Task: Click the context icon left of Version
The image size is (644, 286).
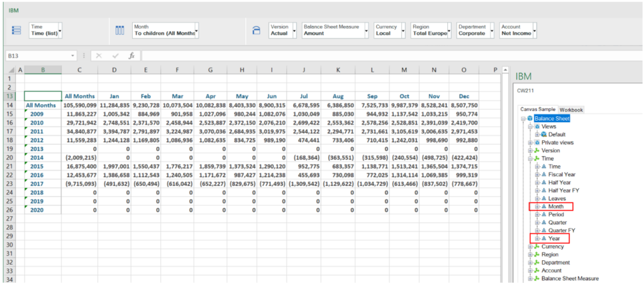Action: coord(256,30)
